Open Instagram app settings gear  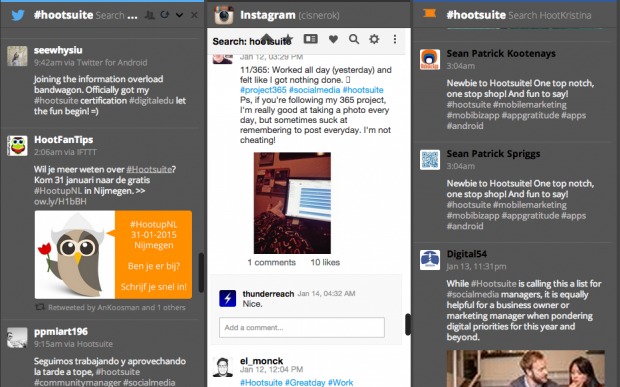tap(374, 39)
